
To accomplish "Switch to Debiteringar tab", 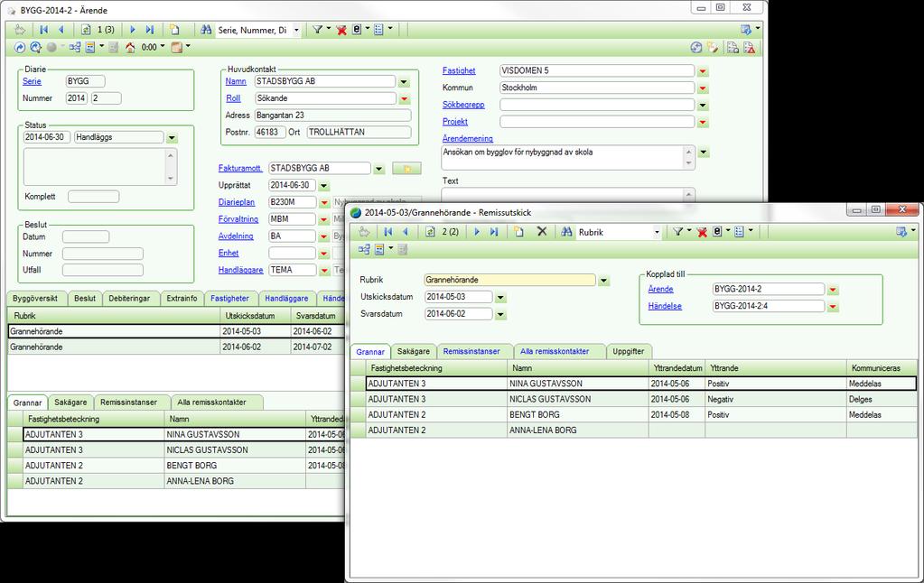I will click(130, 299).
